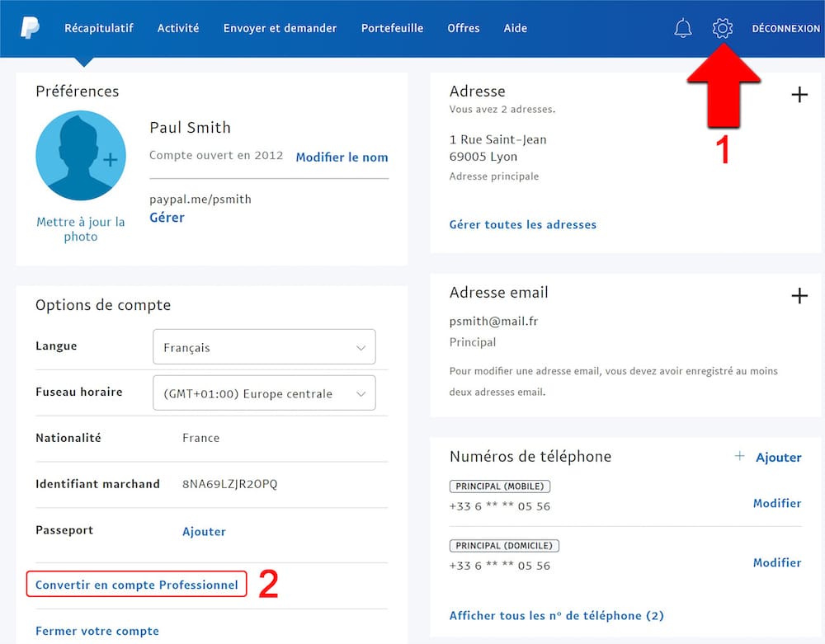This screenshot has height=644, width=825.
Task: Click the profile avatar photo
Action: [x=80, y=156]
